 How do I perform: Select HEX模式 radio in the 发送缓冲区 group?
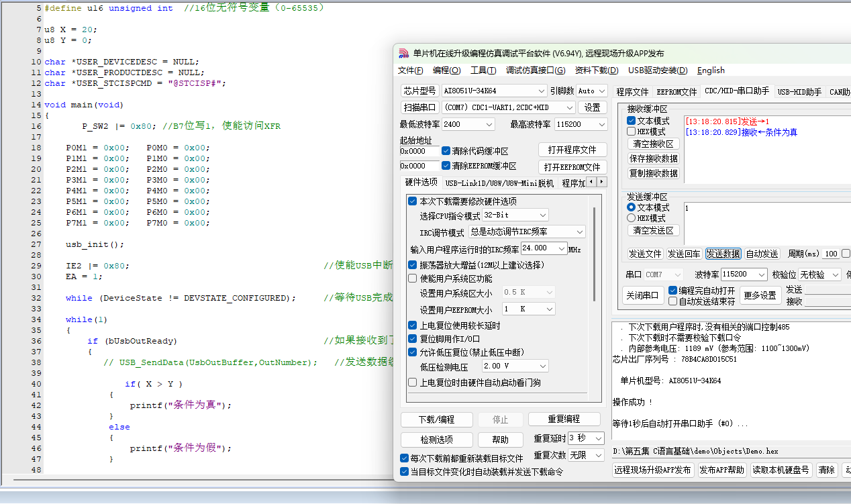tap(631, 218)
